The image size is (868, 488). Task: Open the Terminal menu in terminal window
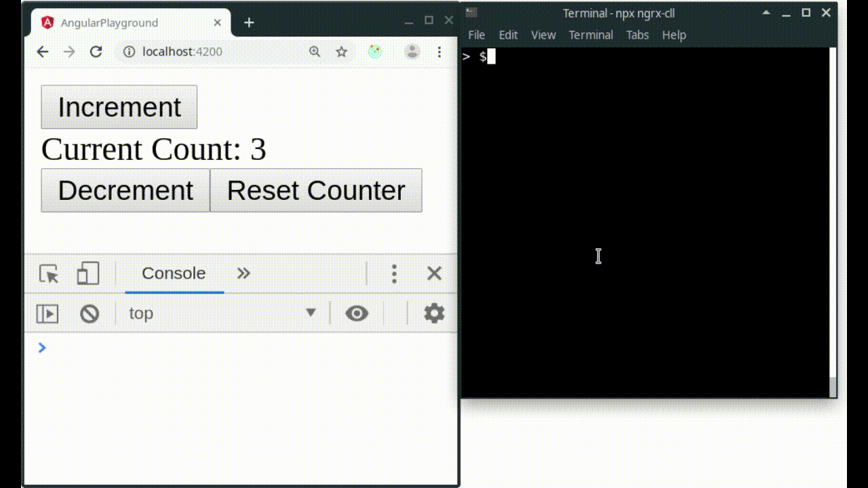591,35
